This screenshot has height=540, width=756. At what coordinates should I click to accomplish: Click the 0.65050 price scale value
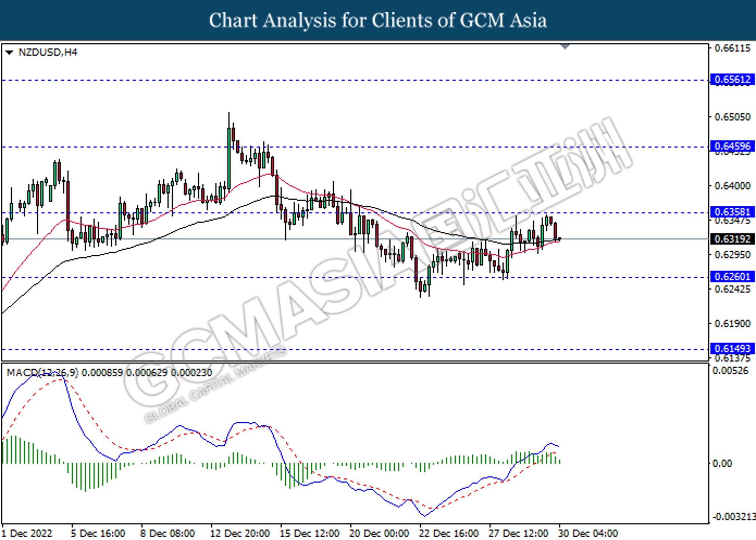(732, 117)
